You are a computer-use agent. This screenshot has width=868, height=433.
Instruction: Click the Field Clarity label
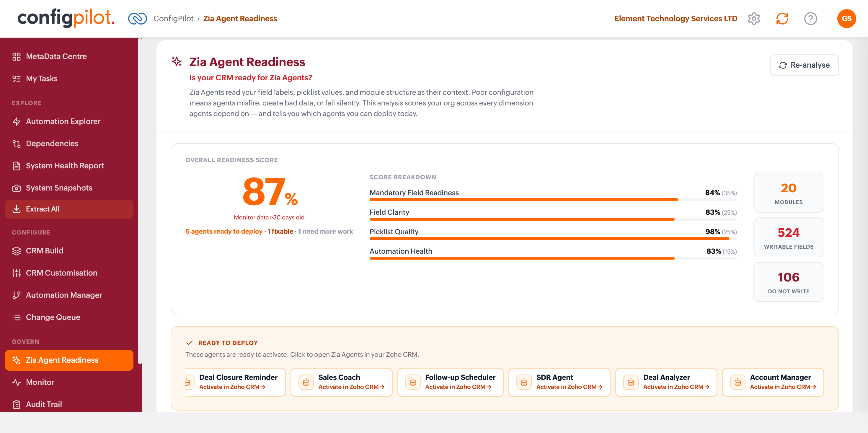click(x=389, y=212)
